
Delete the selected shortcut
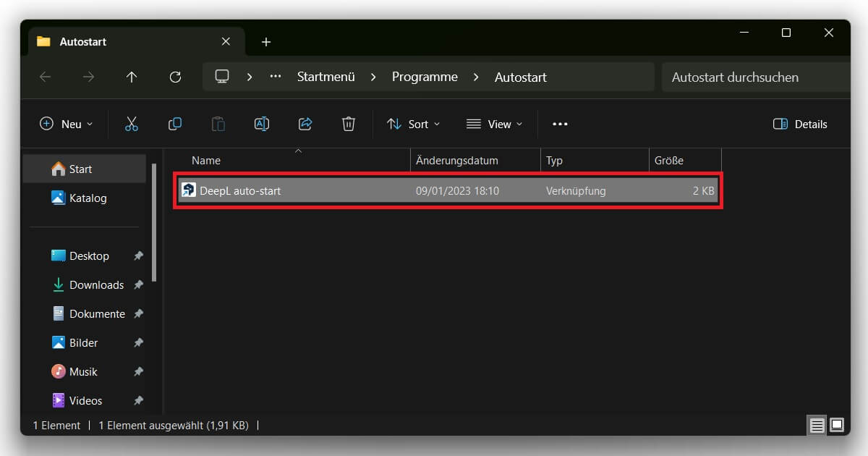(x=348, y=124)
